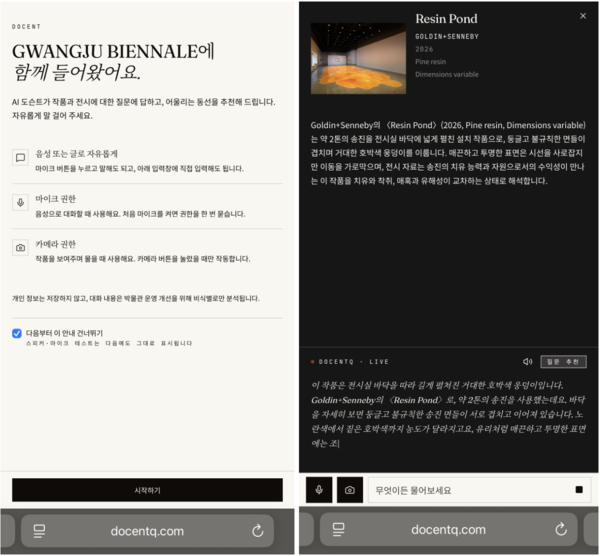Click the GOLDIN+SENNEBY artist name

(447, 36)
